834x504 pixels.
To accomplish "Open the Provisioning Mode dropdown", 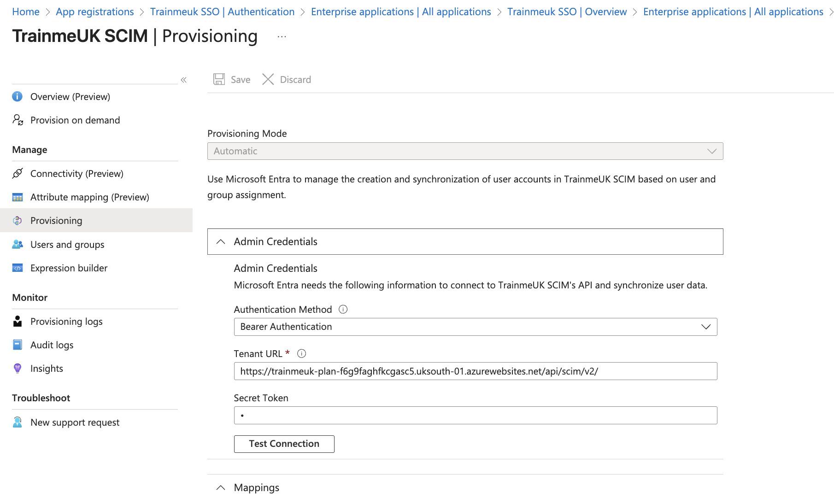I will (x=712, y=151).
